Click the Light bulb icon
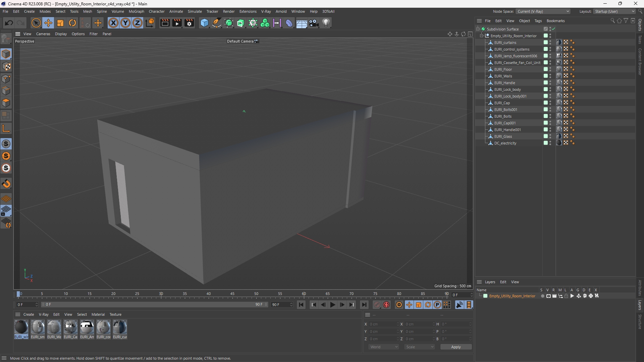The width and height of the screenshot is (644, 362). coord(326,23)
